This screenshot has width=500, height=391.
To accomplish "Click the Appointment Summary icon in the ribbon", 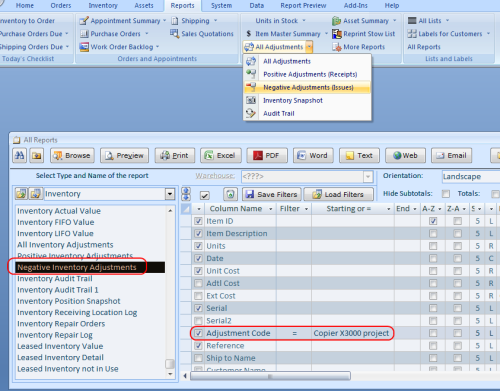I will click(84, 21).
